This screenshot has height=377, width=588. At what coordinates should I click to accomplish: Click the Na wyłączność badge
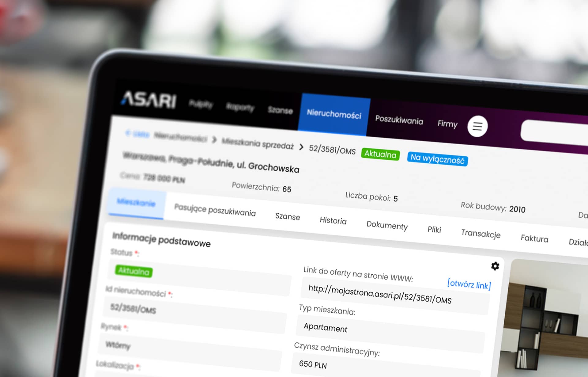(437, 159)
